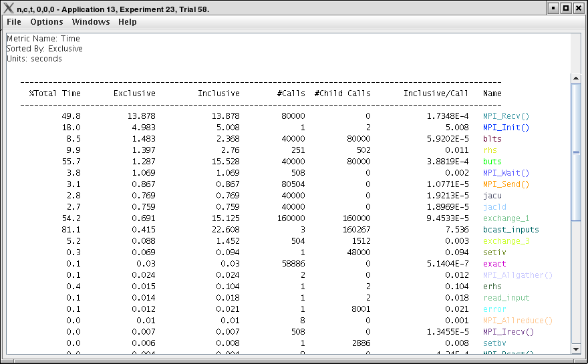This screenshot has width=588, height=364.
Task: Maximize the statistics window
Action: click(566, 8)
